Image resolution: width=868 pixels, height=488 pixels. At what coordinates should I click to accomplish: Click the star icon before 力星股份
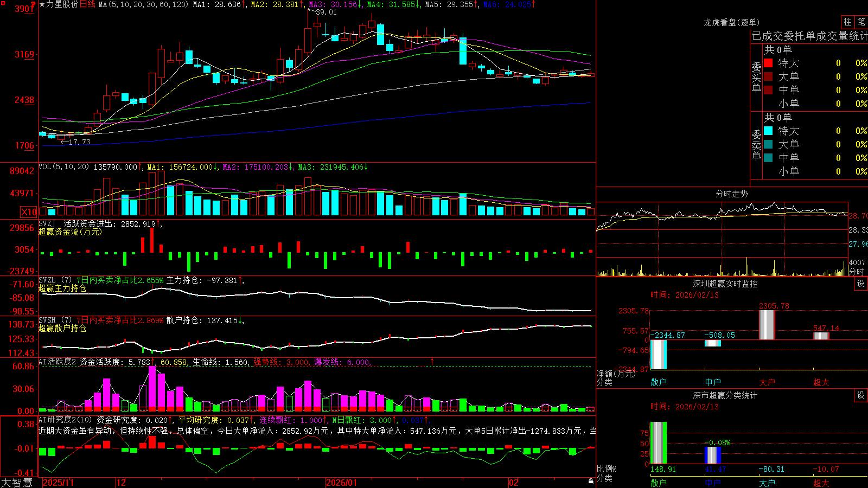(x=42, y=4)
